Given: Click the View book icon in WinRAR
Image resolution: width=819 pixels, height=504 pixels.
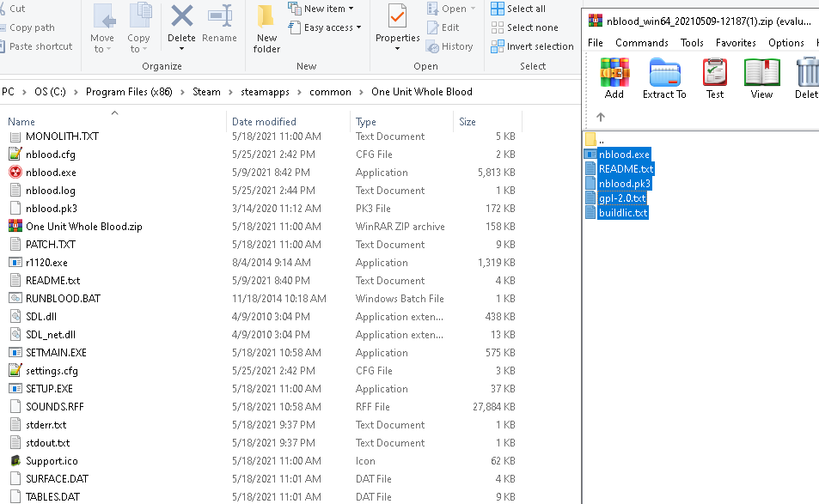Looking at the screenshot, I should [762, 72].
